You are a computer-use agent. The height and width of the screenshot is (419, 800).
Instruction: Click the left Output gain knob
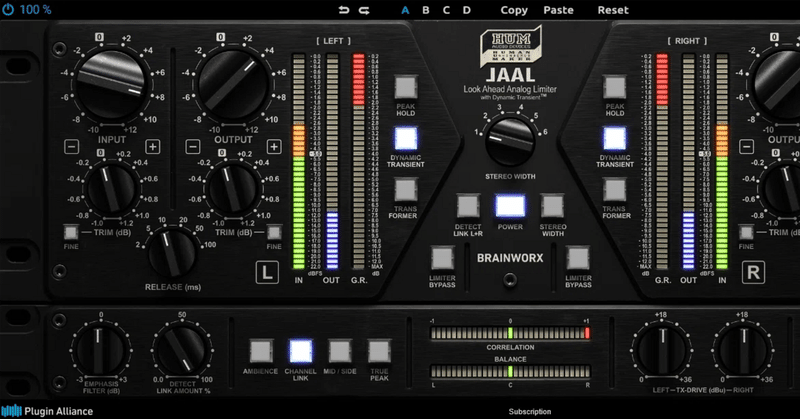[x=233, y=84]
